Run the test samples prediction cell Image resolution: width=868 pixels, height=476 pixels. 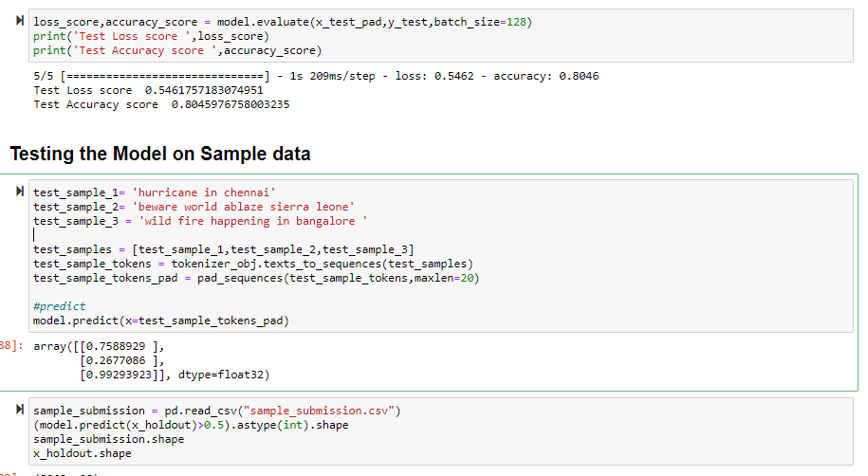[x=20, y=192]
